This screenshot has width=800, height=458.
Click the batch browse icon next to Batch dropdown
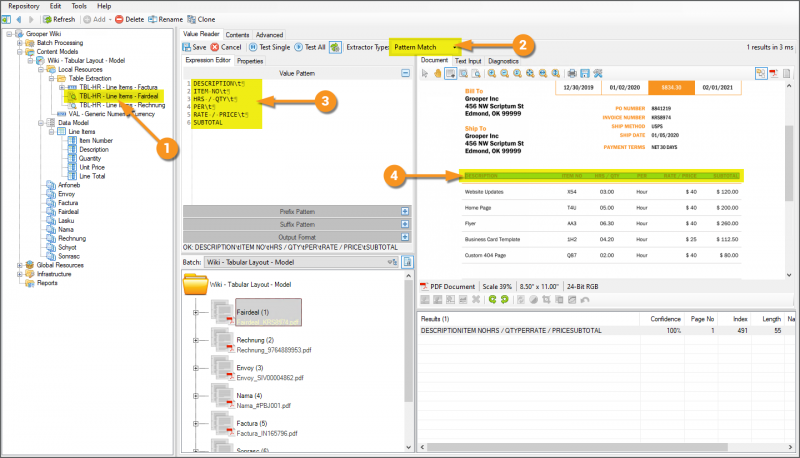[x=408, y=262]
